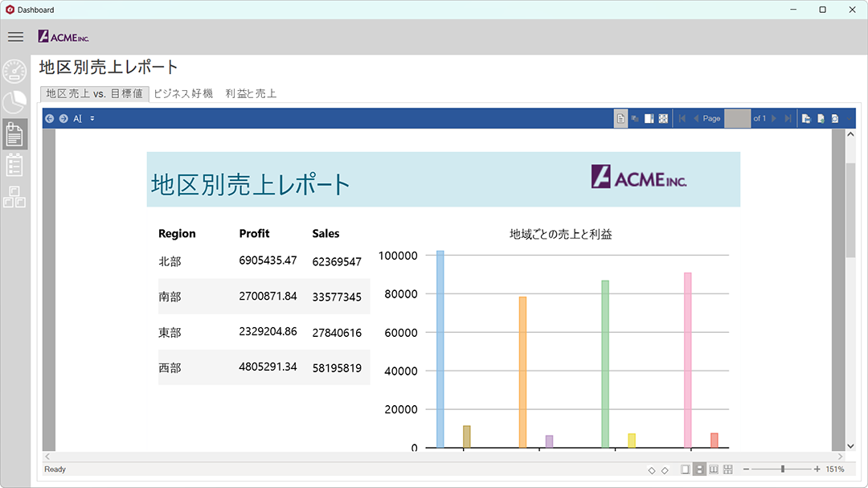Viewport: 868px width, 488px height.
Task: Click the profit value 2329204.86
Action: coord(268,331)
